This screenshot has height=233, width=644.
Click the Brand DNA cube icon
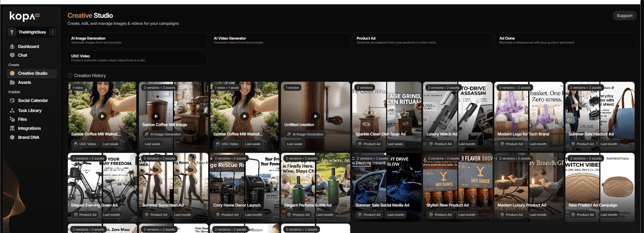point(12,138)
